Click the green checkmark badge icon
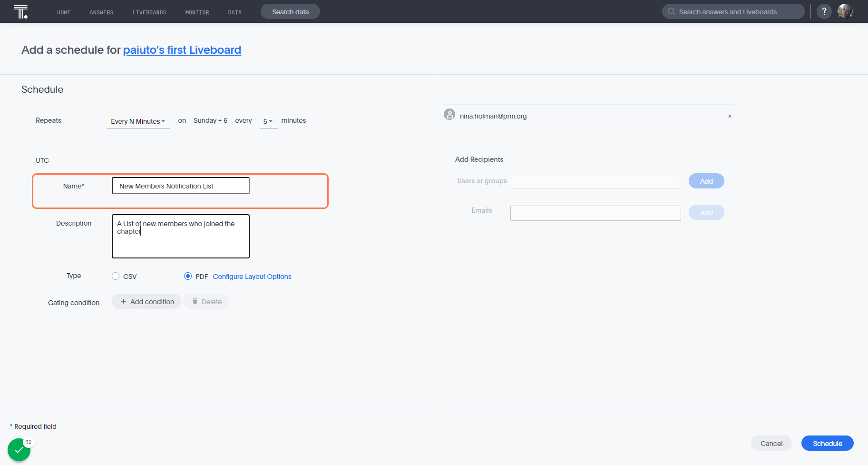This screenshot has width=868, height=465. tap(19, 450)
